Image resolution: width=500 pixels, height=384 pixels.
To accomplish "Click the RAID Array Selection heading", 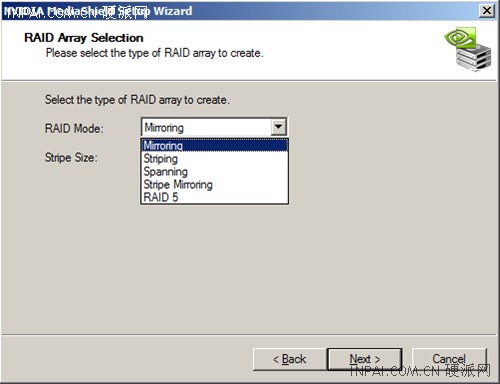I will (x=84, y=38).
